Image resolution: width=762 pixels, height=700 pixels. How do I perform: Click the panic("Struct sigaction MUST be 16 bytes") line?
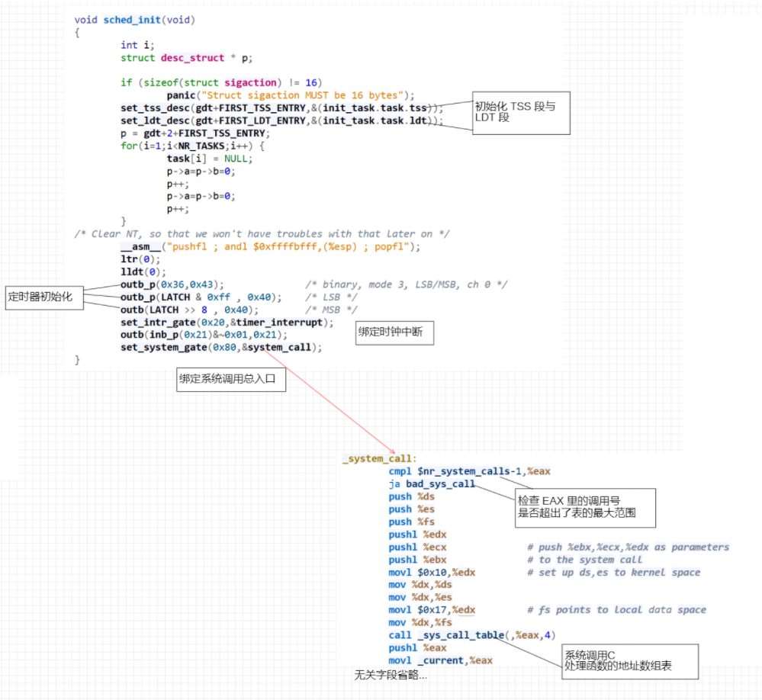(x=291, y=95)
